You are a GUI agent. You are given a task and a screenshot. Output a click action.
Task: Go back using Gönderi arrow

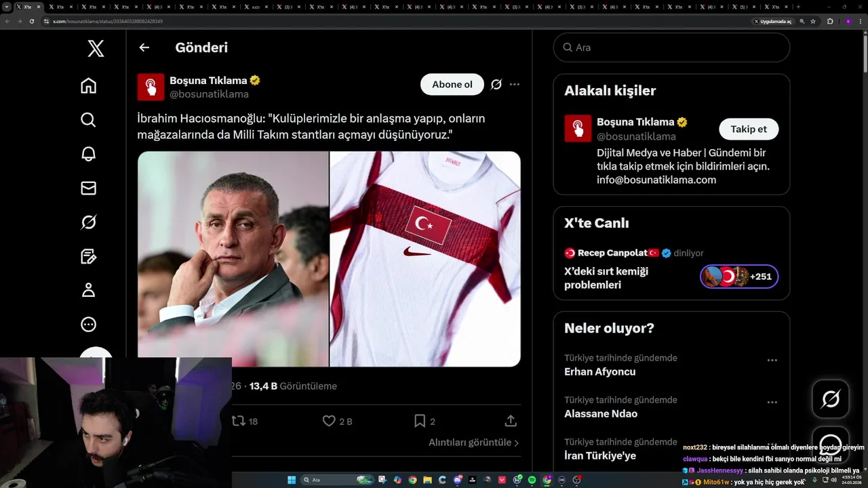click(144, 47)
